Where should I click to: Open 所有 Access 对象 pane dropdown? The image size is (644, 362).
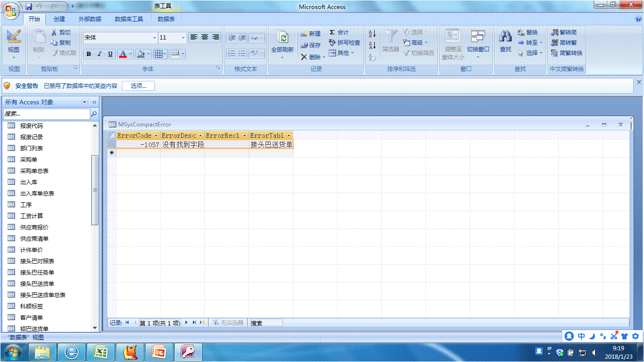click(x=85, y=102)
